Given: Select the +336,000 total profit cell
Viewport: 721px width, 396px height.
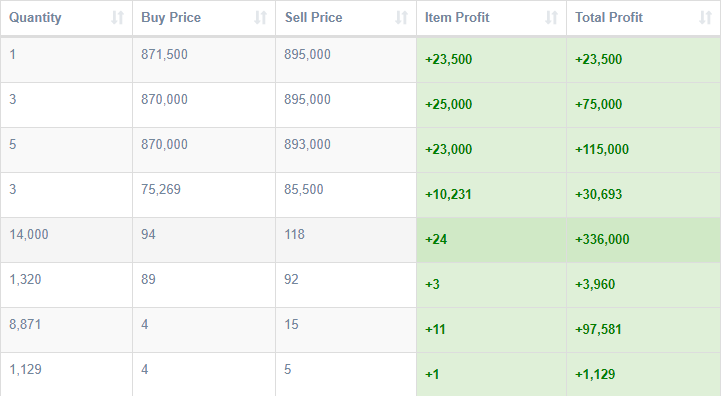Looking at the screenshot, I should (x=644, y=240).
